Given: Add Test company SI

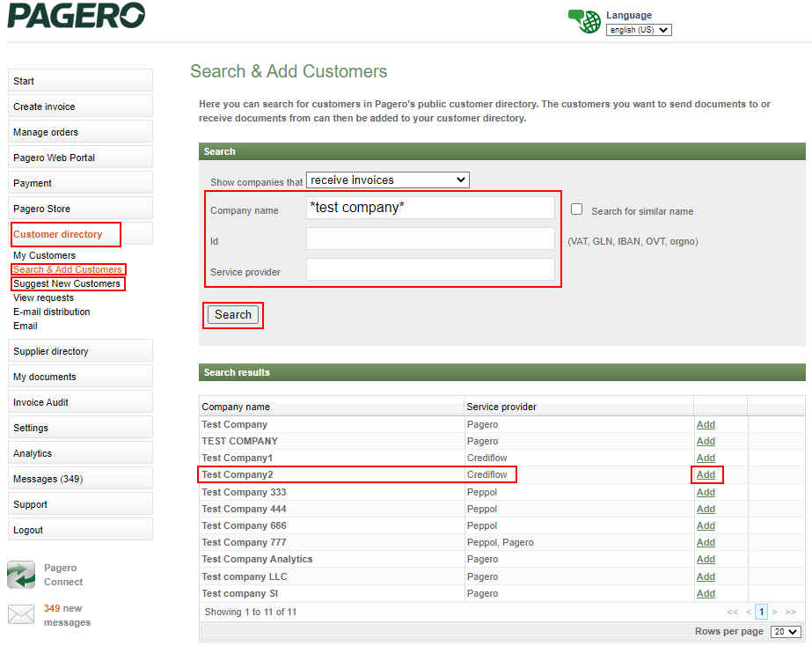Looking at the screenshot, I should coord(706,593).
